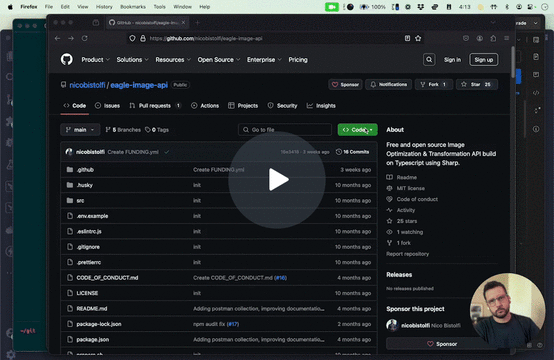Switch to the Projects tab
The image size is (554, 360).
(x=243, y=106)
